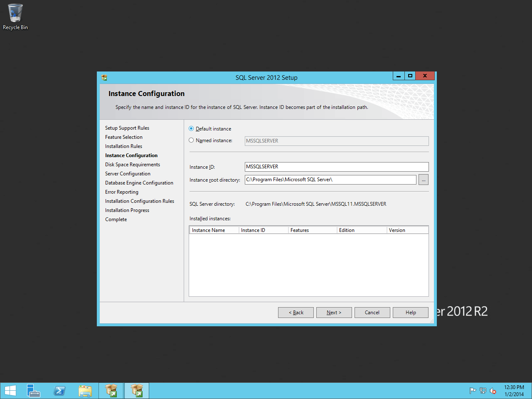
Task: Go to the previous page with Back
Action: [x=296, y=313]
